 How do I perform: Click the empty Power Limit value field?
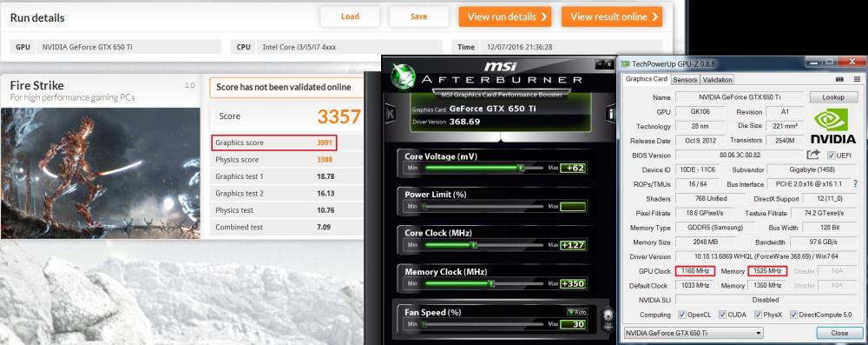tap(573, 206)
